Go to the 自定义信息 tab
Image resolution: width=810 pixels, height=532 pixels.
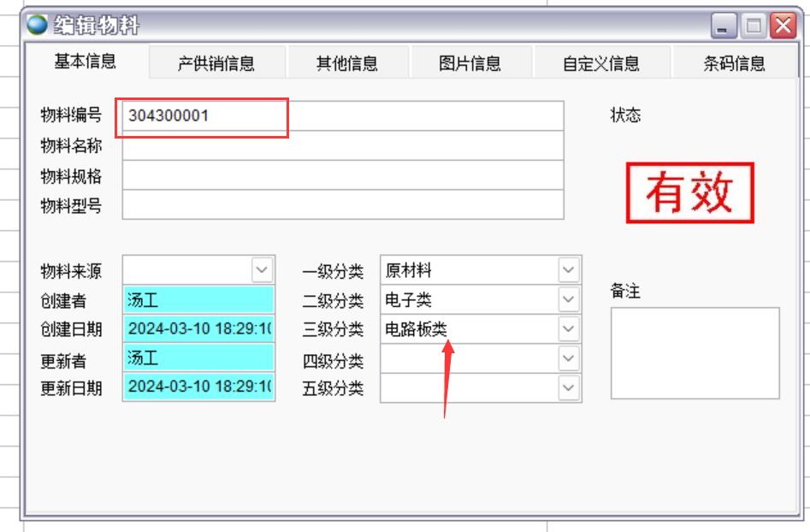tap(600, 63)
